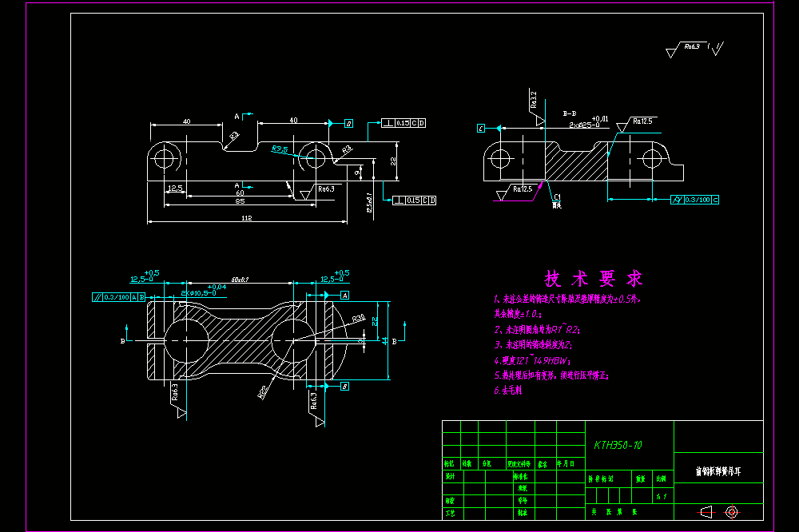Viewport: 799px width, 532px height.
Task: Click the 更改文件号 cell
Action: tap(519, 464)
